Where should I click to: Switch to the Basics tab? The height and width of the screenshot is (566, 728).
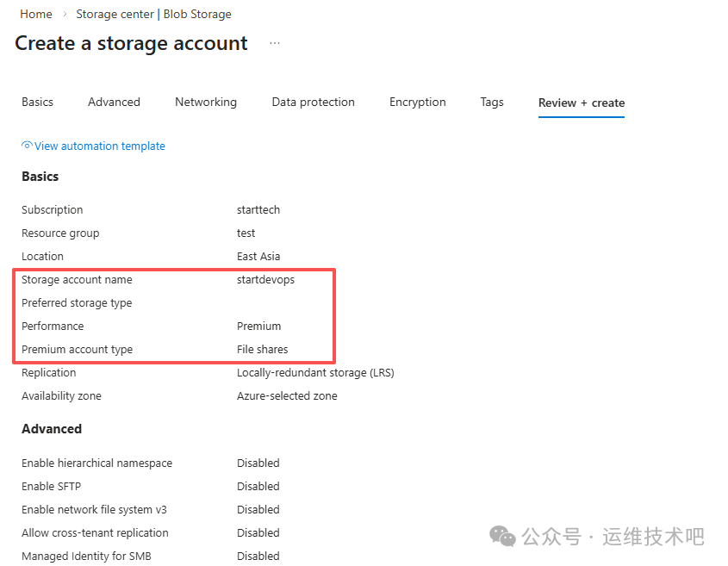[x=37, y=102]
